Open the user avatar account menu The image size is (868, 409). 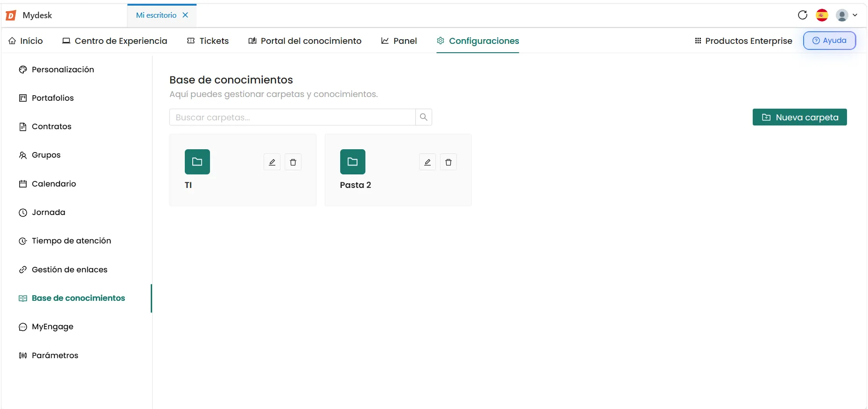[847, 15]
